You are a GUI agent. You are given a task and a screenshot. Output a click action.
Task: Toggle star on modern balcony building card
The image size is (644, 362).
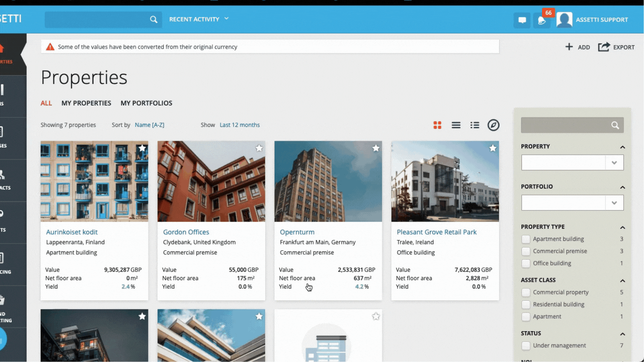(259, 316)
